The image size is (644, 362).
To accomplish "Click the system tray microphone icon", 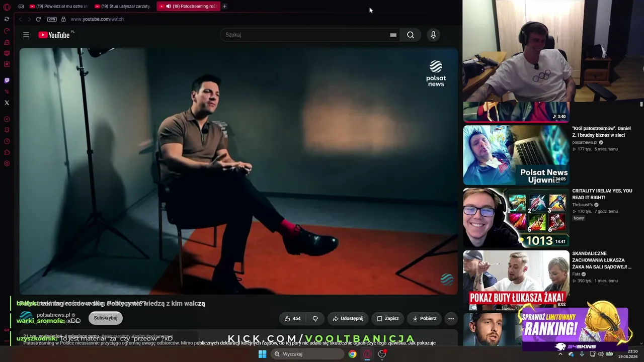I will (582, 354).
